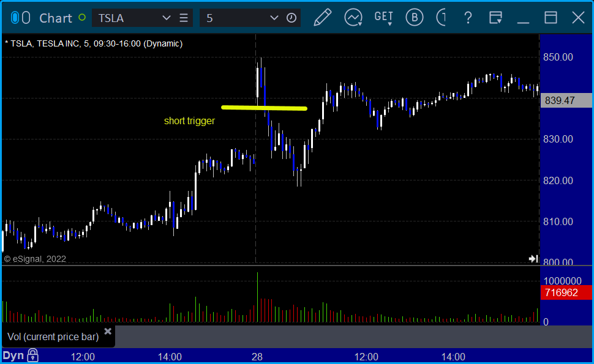Open the page layout dropdown icon

point(495,18)
